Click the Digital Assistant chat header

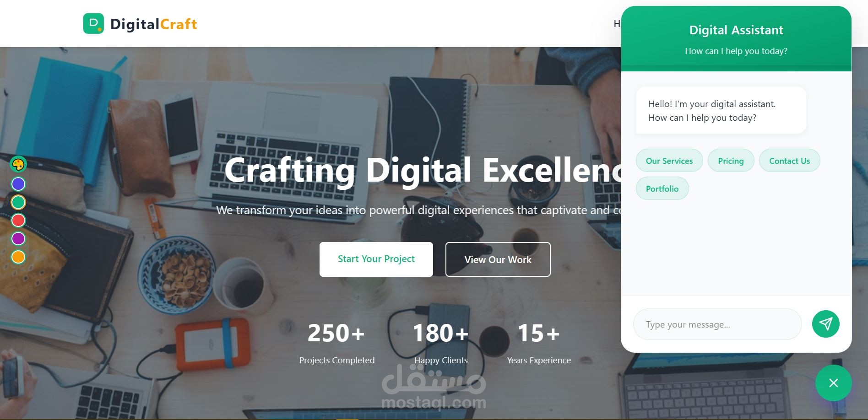pyautogui.click(x=736, y=39)
